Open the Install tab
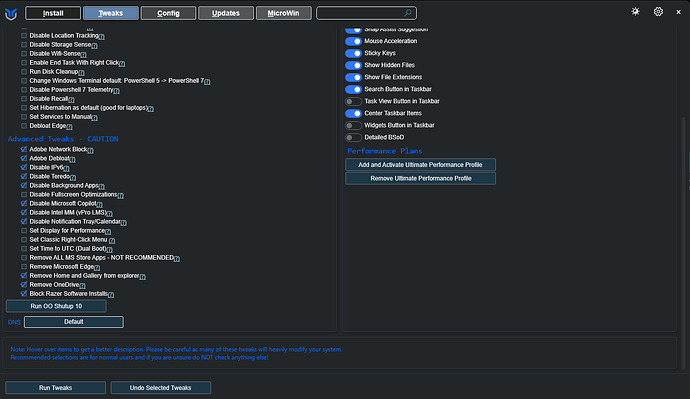The width and height of the screenshot is (690, 399). [53, 13]
